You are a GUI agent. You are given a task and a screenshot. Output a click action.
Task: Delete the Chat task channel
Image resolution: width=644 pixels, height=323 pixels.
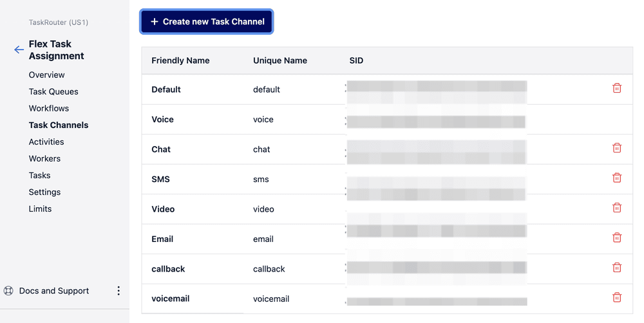click(616, 148)
